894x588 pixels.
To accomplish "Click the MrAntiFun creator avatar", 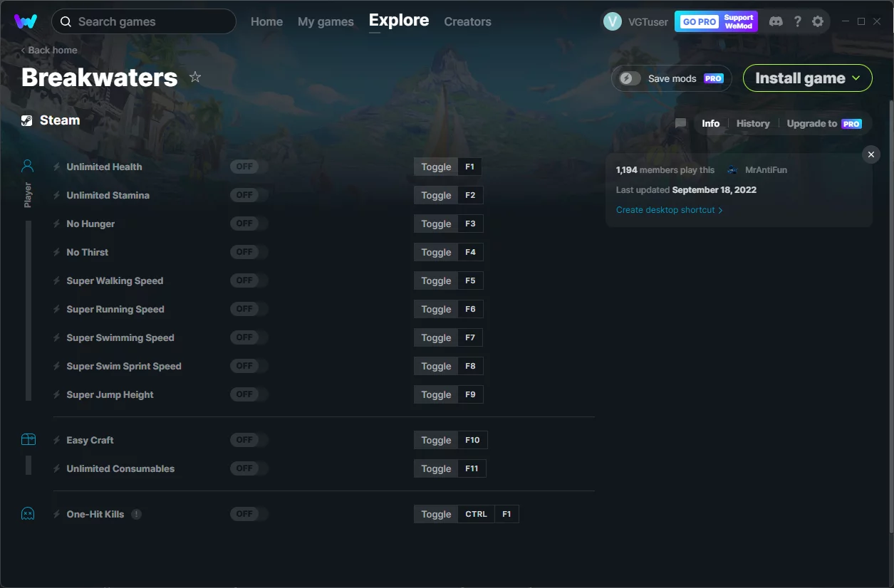I will pyautogui.click(x=732, y=170).
